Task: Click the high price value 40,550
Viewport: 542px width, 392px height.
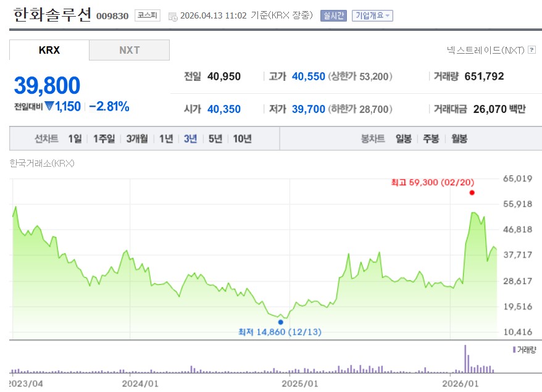Action: coord(308,77)
